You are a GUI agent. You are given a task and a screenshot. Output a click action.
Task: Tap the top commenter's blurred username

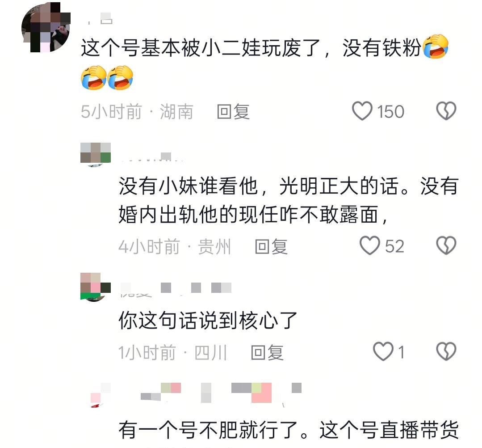[100, 19]
